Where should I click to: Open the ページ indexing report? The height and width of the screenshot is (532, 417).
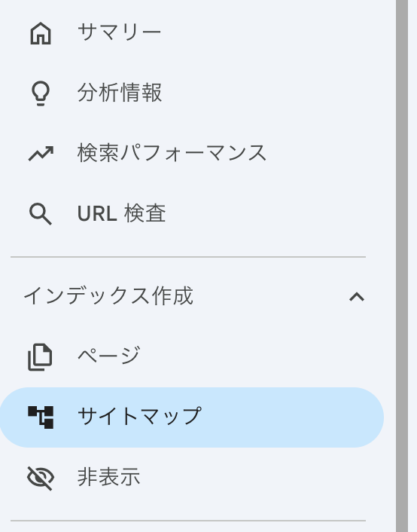(109, 355)
